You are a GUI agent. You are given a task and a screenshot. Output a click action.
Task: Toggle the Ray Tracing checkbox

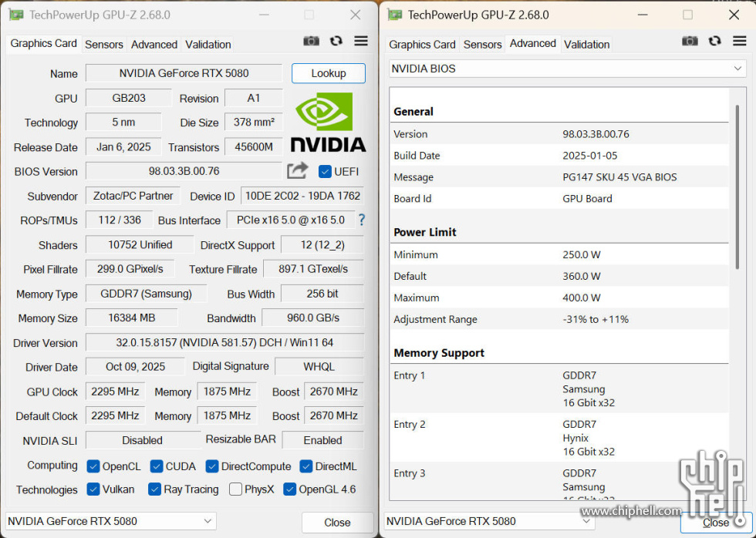(x=154, y=489)
